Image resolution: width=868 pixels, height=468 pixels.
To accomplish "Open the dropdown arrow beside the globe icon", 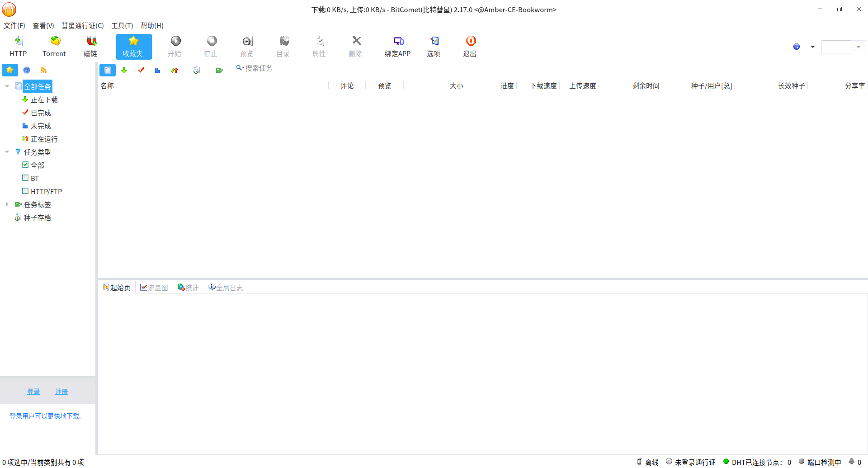I will point(812,47).
